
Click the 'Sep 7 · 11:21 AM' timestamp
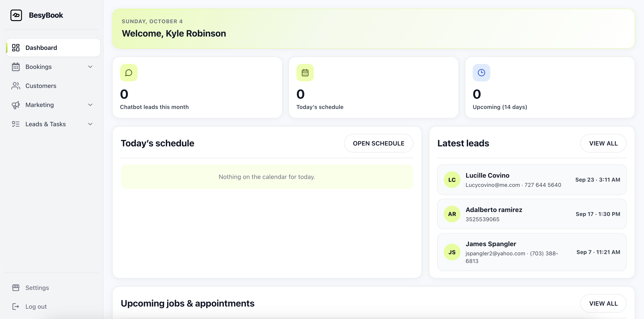pos(598,252)
